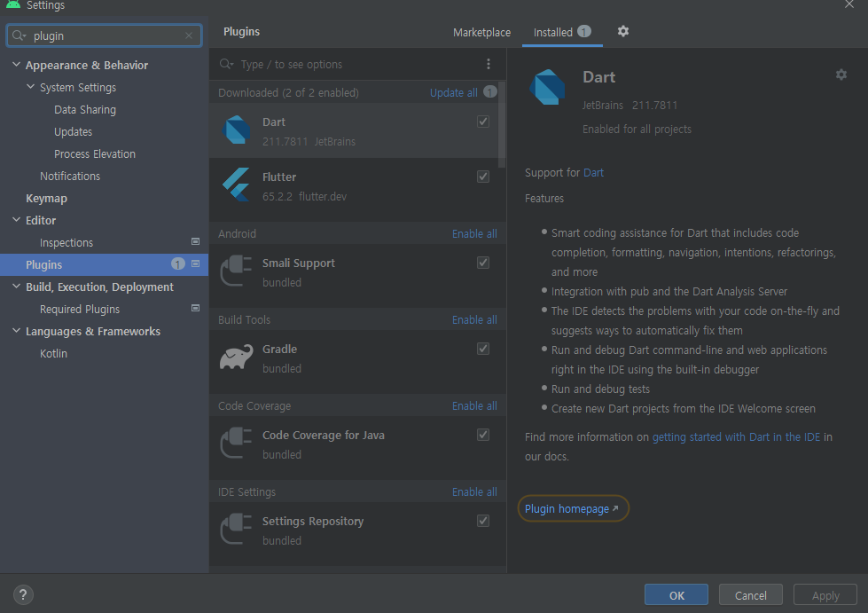Disable the Flutter plugin checkbox
Viewport: 868px width, 613px height.
pos(483,176)
